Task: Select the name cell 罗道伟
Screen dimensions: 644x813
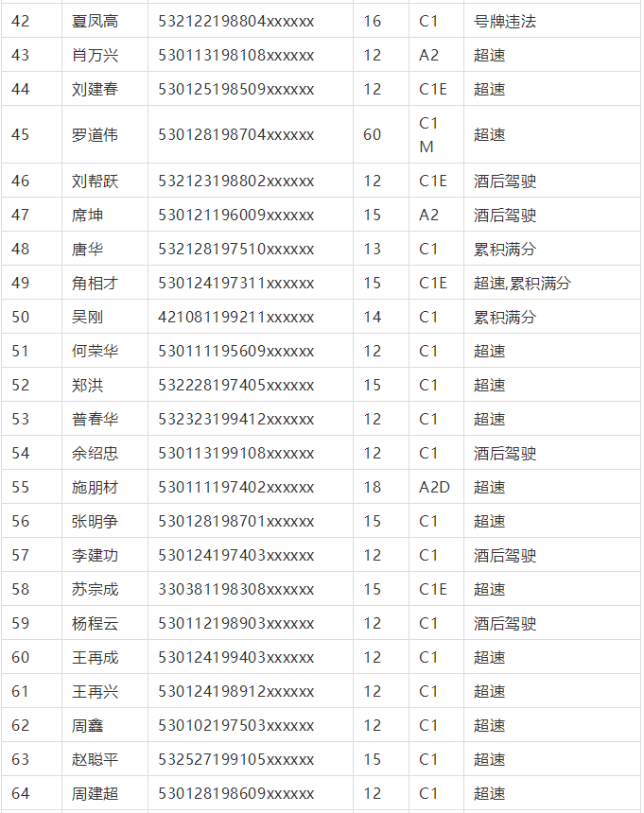Action: 95,134
